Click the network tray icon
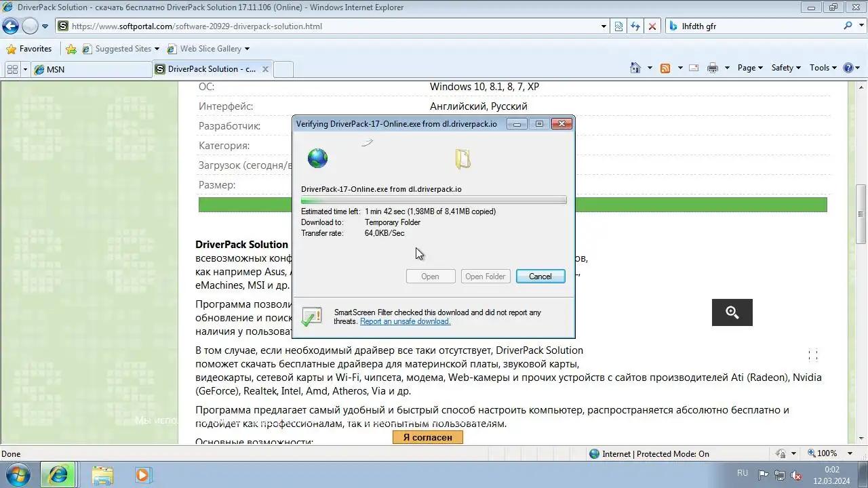Viewport: 868px width, 488px height. [x=780, y=475]
